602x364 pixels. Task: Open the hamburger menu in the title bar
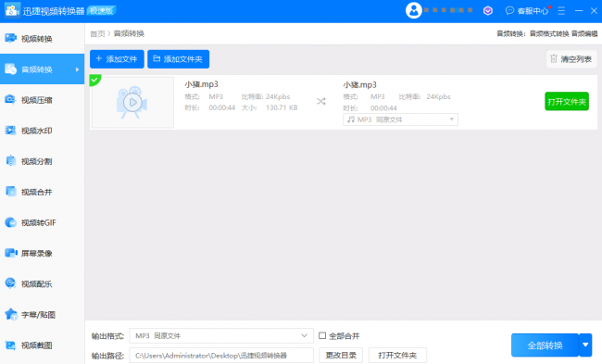coord(561,11)
